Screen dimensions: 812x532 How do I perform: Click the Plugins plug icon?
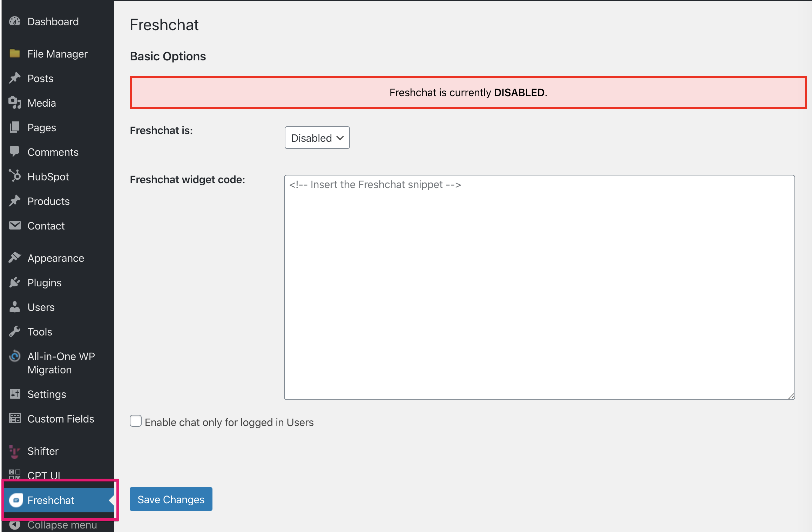pos(15,282)
